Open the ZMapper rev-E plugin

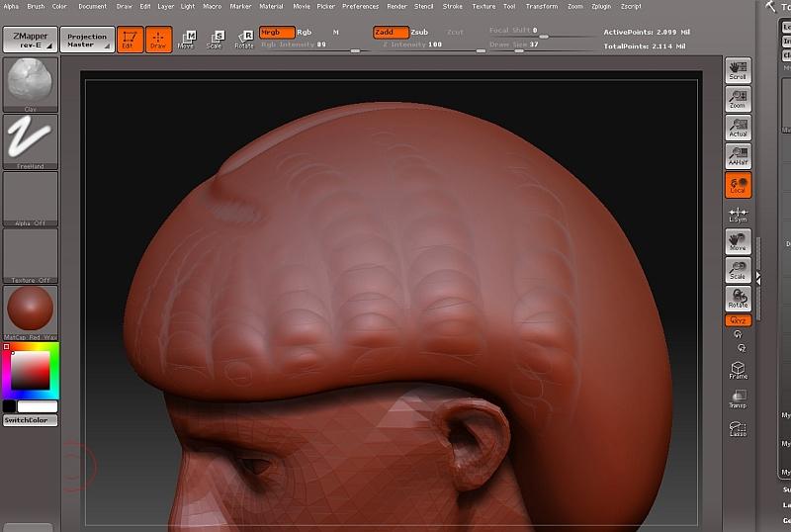coord(31,40)
